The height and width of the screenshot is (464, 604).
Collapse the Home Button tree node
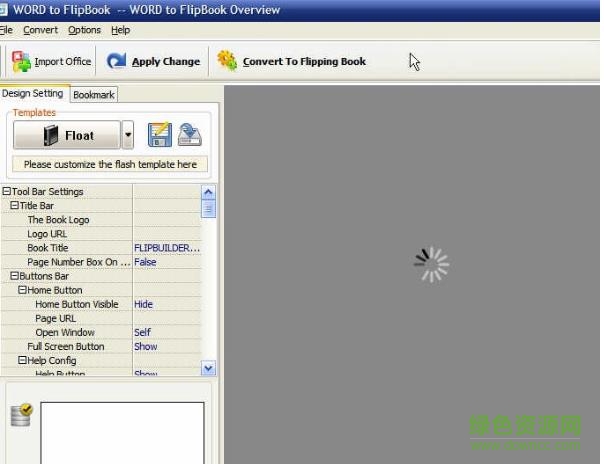click(22, 290)
